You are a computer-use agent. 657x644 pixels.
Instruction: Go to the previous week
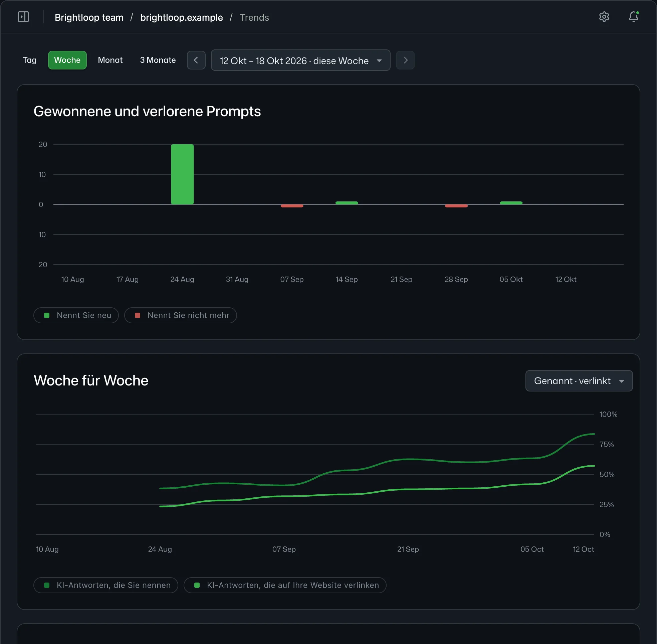click(196, 60)
